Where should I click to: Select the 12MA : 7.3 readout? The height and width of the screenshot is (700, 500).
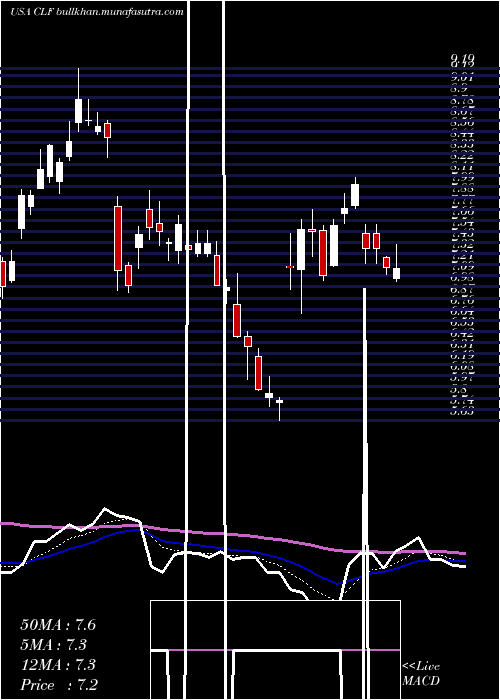[58, 665]
